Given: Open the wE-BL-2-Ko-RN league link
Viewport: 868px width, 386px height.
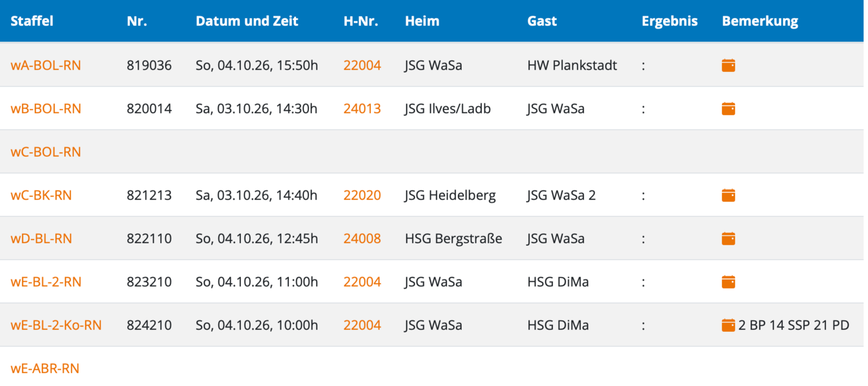Looking at the screenshot, I should pyautogui.click(x=56, y=325).
